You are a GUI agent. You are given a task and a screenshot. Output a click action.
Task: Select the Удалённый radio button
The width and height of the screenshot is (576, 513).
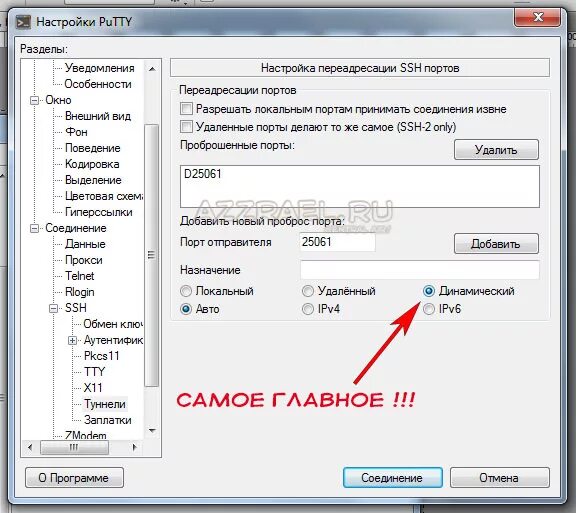(307, 291)
